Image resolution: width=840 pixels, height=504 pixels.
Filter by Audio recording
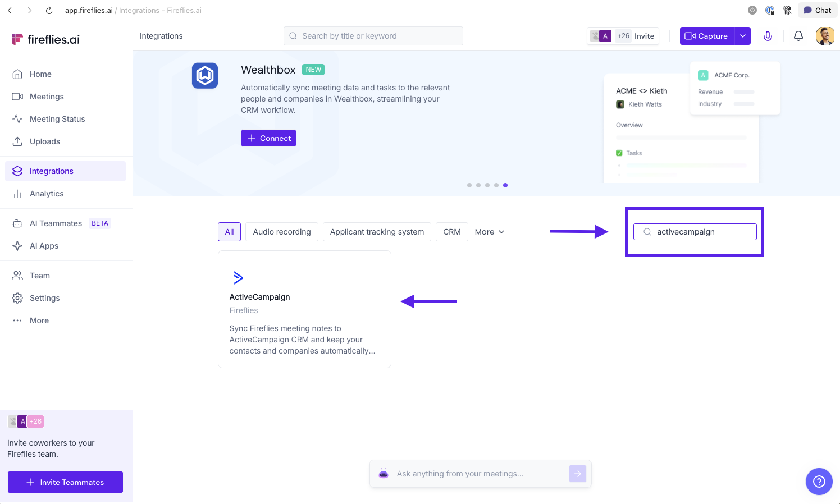click(x=282, y=232)
